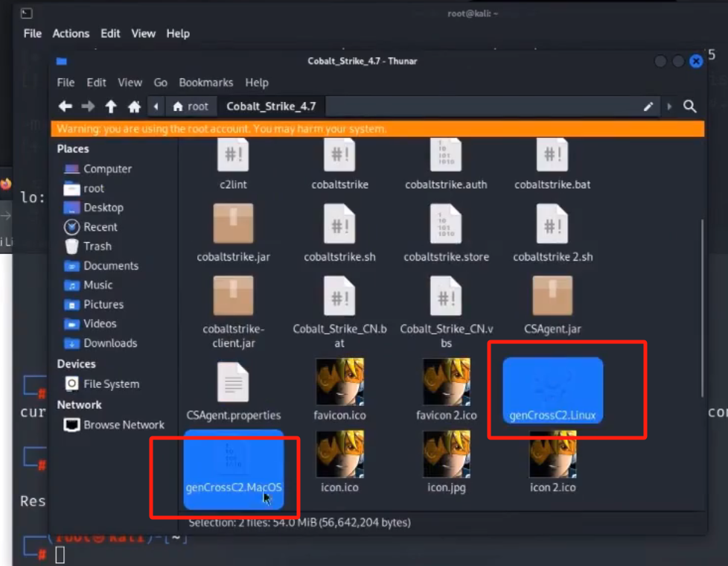Open root folder in the Places sidebar

83,188
